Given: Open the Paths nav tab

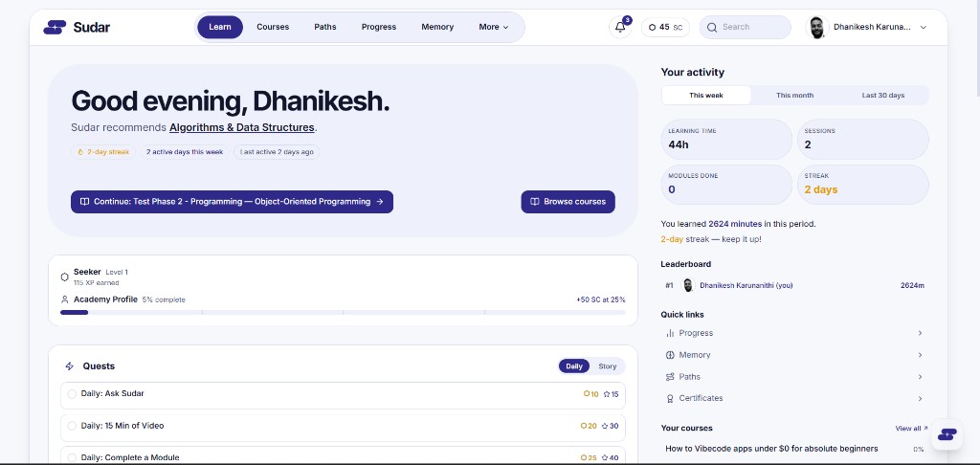Looking at the screenshot, I should (325, 27).
